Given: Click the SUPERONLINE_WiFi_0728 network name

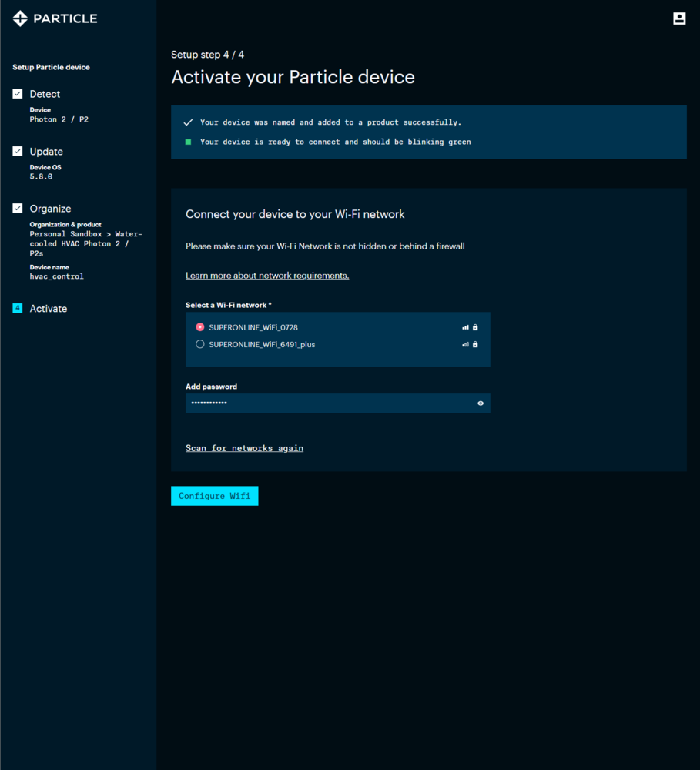Looking at the screenshot, I should (x=253, y=327).
